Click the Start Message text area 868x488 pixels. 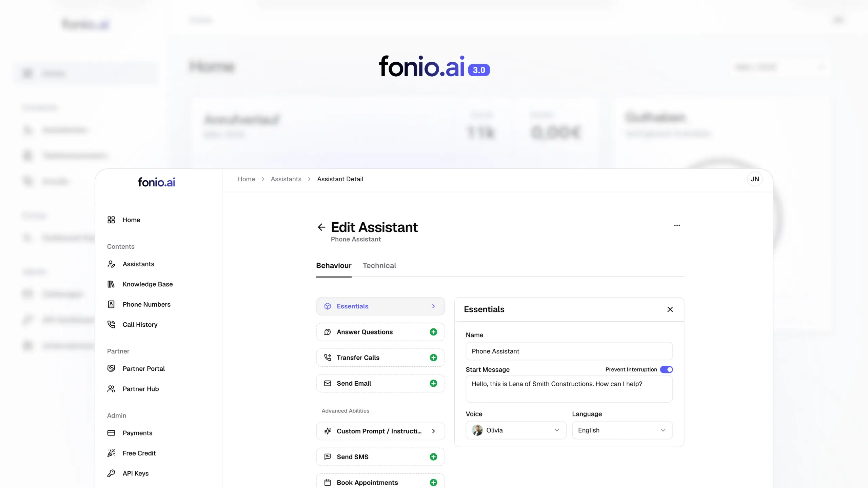point(569,389)
